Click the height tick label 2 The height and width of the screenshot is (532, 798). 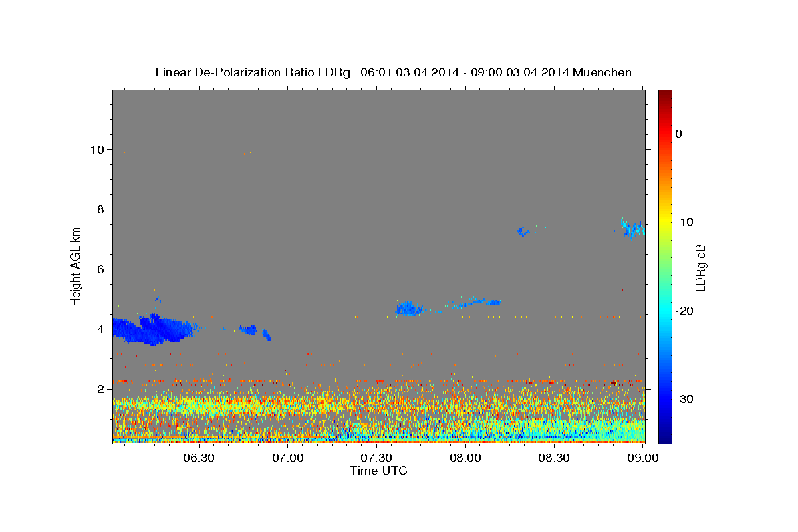(101, 389)
